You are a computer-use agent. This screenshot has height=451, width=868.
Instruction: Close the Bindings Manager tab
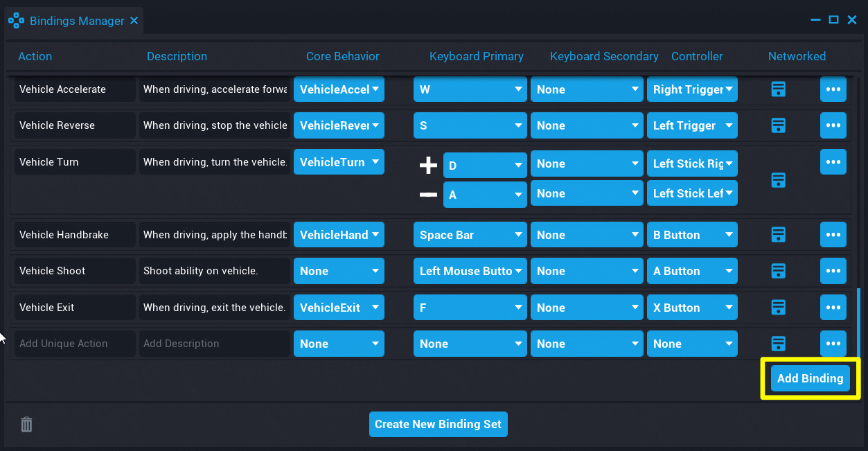click(x=134, y=21)
